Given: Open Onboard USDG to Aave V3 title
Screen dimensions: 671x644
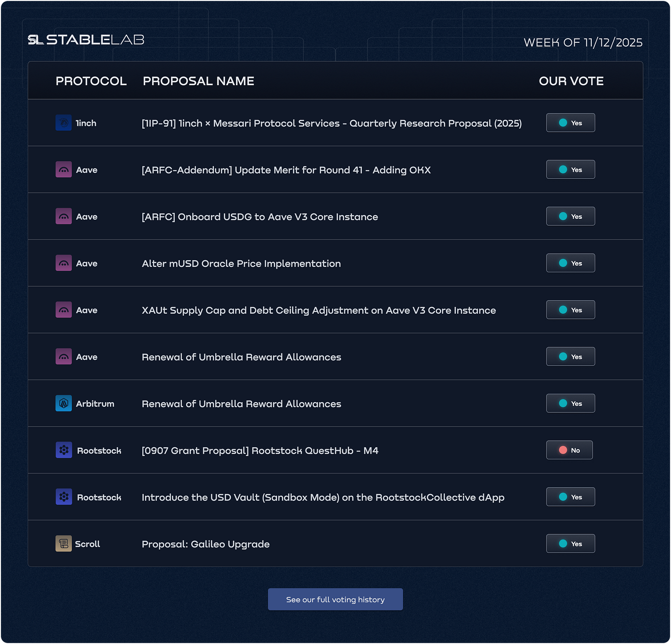Looking at the screenshot, I should (260, 217).
